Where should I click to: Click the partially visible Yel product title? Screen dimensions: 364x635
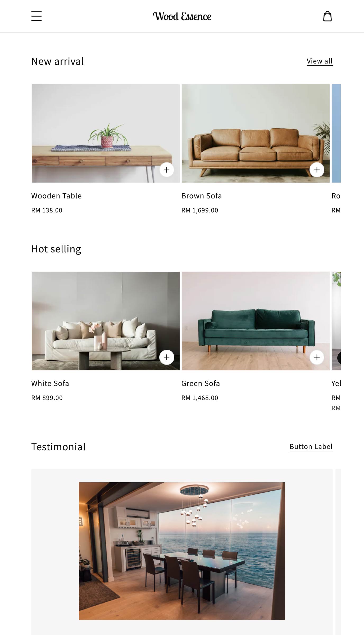[336, 383]
